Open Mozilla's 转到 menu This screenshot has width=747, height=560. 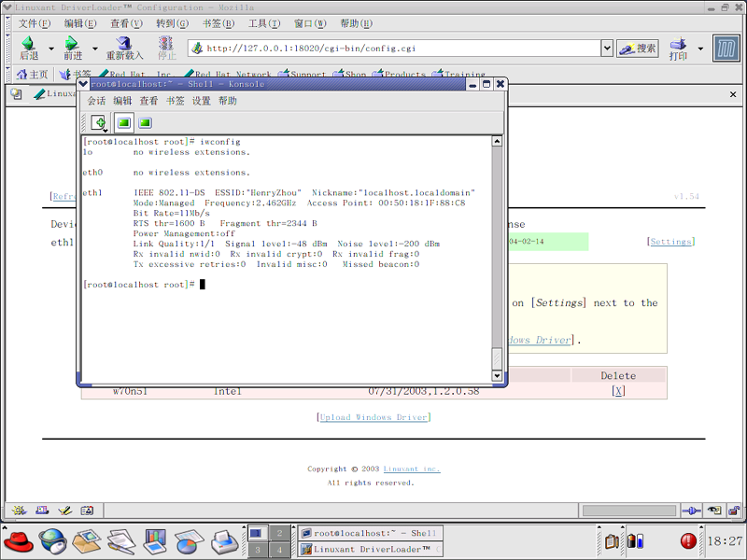click(x=172, y=23)
